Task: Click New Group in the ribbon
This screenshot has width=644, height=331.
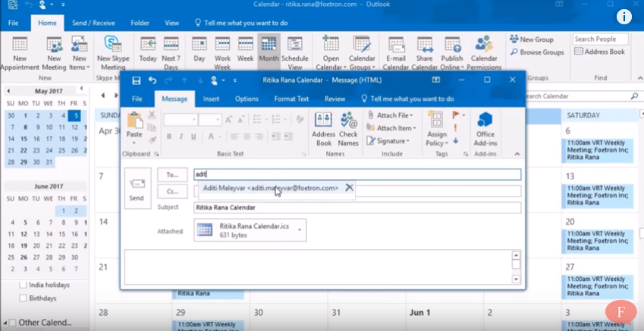Action: (x=532, y=39)
